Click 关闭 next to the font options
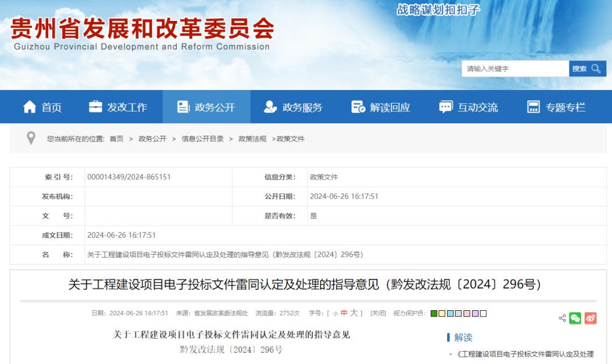 379,313
